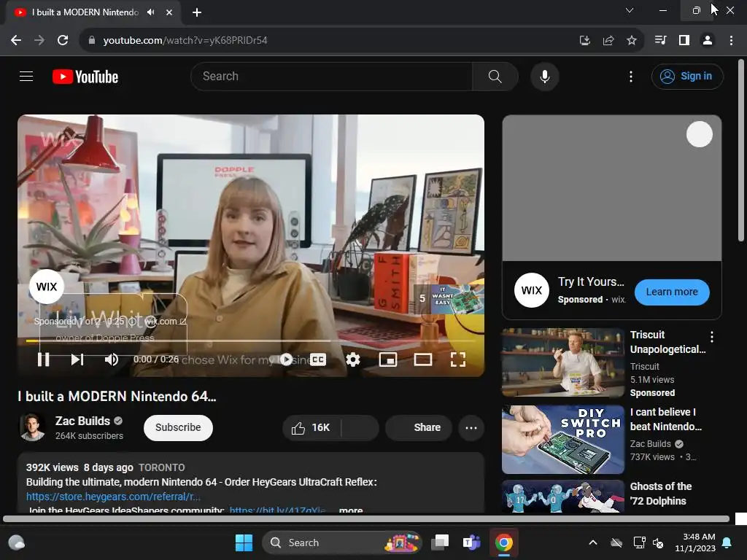Click the taskbar Search box
Image resolution: width=747 pixels, height=560 pixels.
[342, 542]
